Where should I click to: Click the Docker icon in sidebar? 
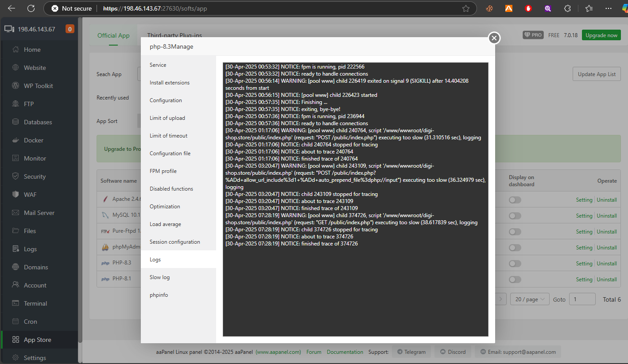tap(16, 140)
